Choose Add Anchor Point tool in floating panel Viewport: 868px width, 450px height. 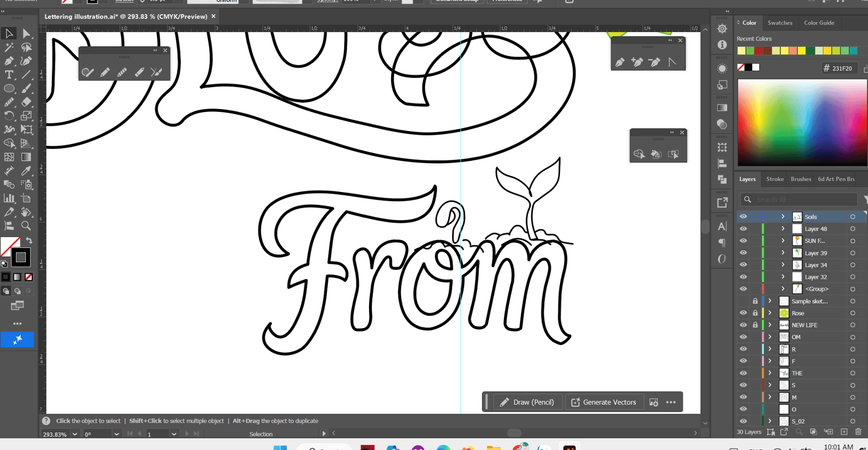[637, 62]
